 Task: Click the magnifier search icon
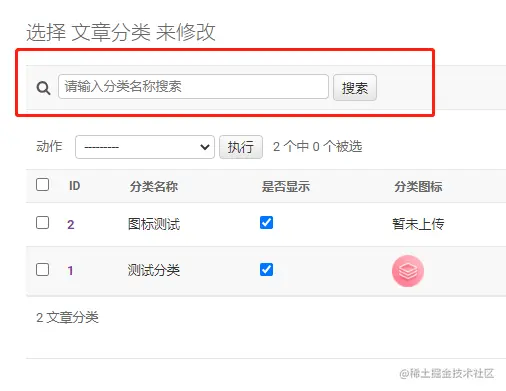[43, 88]
